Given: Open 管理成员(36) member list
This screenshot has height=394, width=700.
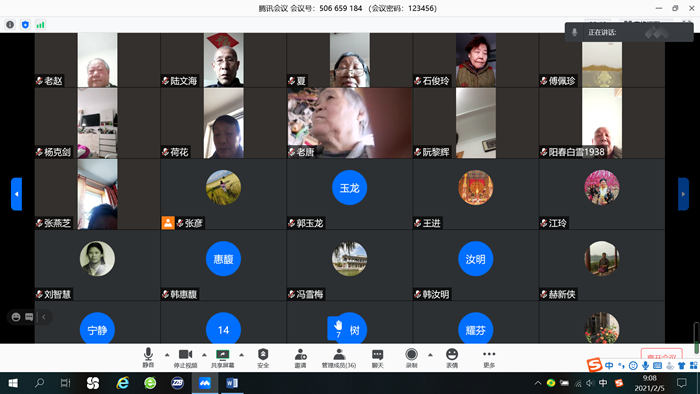Looking at the screenshot, I should point(339,358).
